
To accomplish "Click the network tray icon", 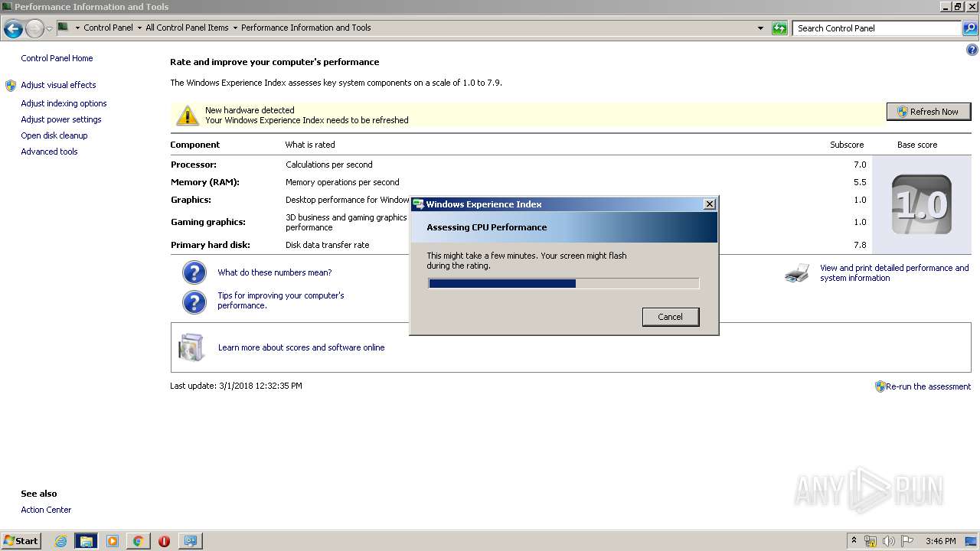I will 871,541.
